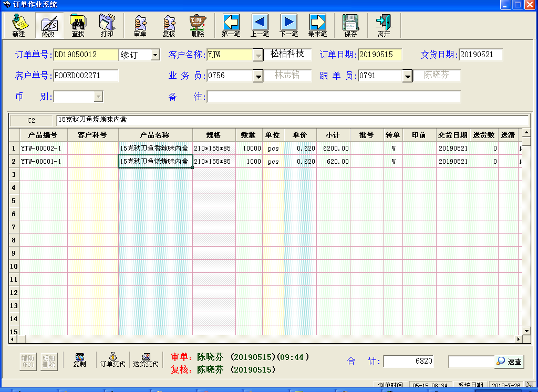Open the 跟单员 dropdown arrow

click(x=407, y=76)
